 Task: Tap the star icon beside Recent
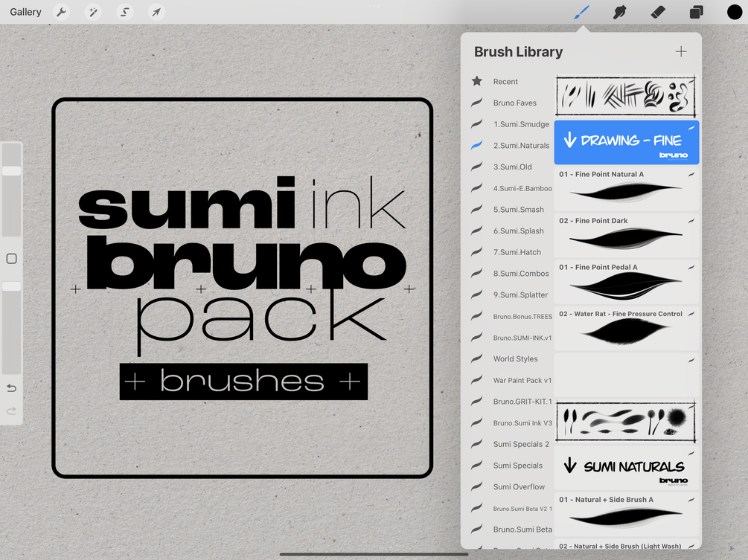click(x=476, y=81)
